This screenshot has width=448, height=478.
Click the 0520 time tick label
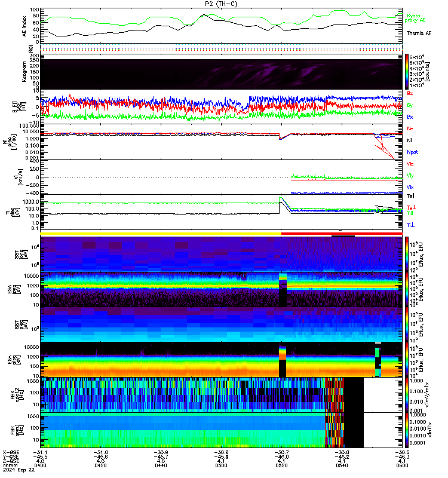tap(281, 465)
